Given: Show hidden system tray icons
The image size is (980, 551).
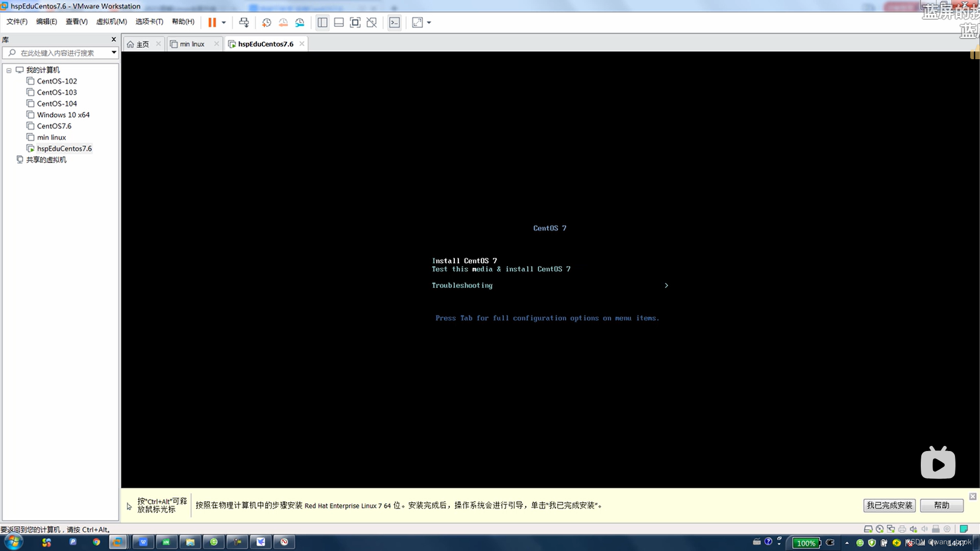Looking at the screenshot, I should (x=847, y=543).
